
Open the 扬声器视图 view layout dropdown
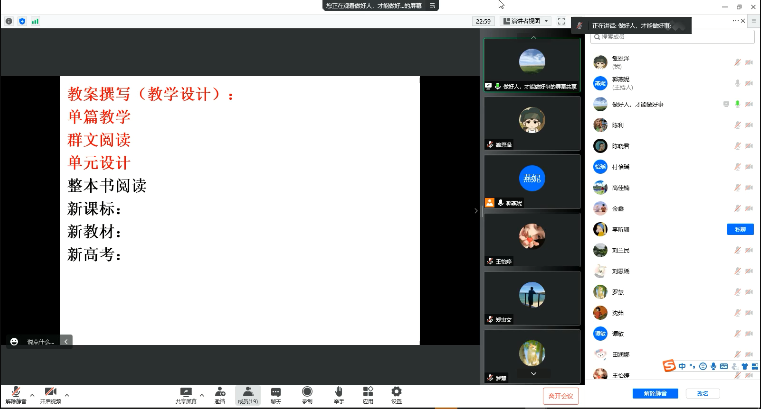(525, 20)
